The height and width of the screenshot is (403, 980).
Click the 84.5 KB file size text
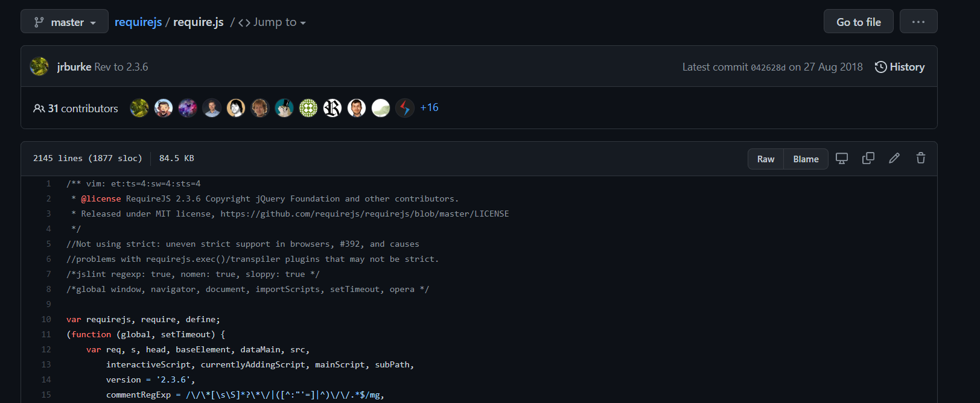pos(176,158)
